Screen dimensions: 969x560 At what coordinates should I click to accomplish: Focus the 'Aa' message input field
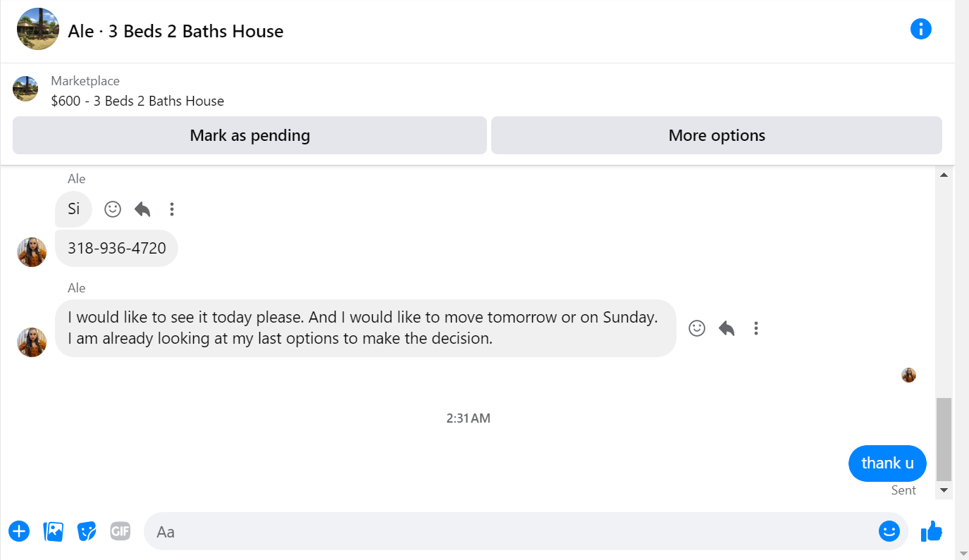[511, 531]
